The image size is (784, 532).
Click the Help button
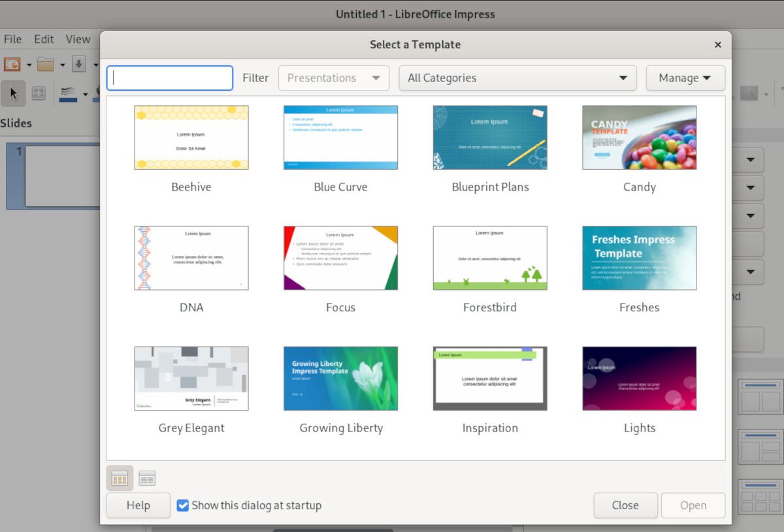pos(137,505)
